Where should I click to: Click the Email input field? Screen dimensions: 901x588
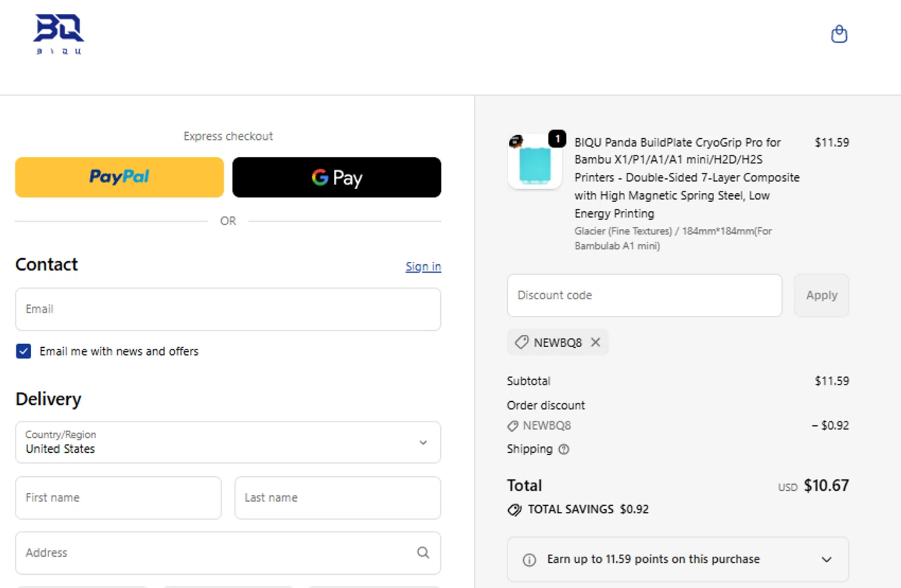(228, 309)
